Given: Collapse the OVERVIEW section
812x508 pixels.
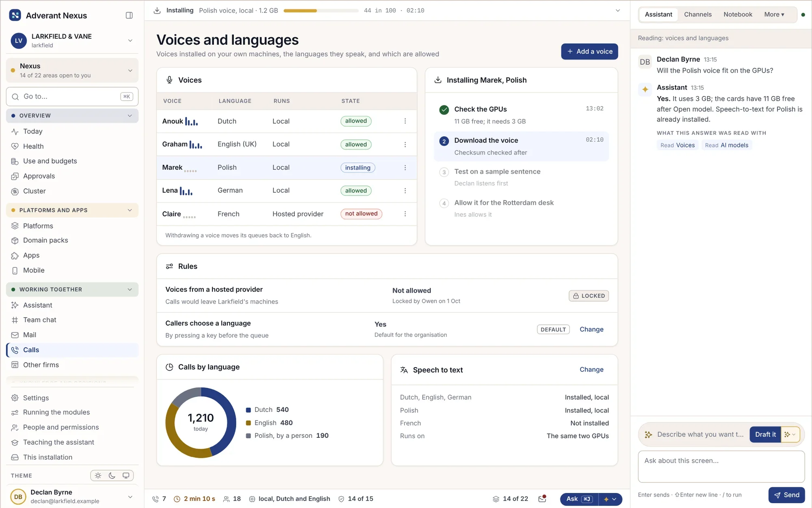Looking at the screenshot, I should pos(130,116).
